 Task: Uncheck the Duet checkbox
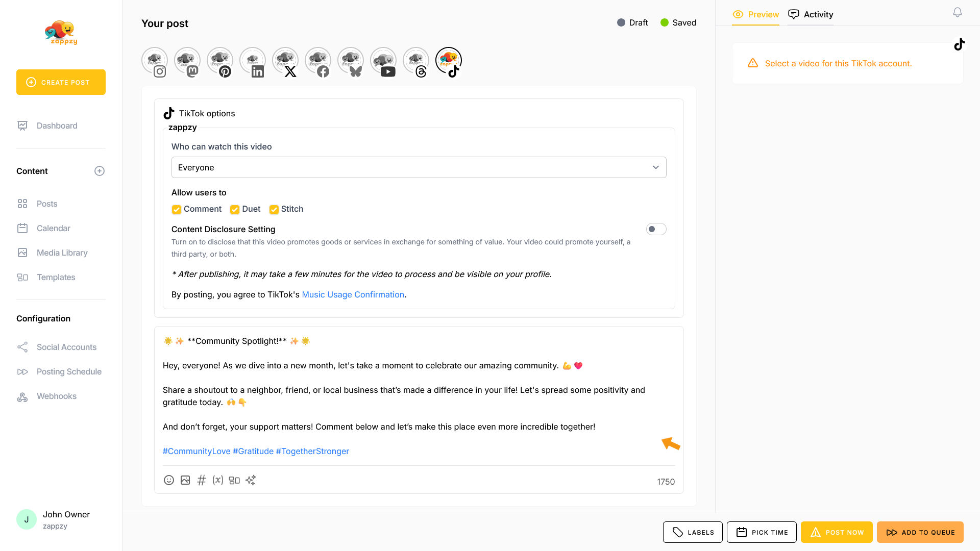(235, 210)
